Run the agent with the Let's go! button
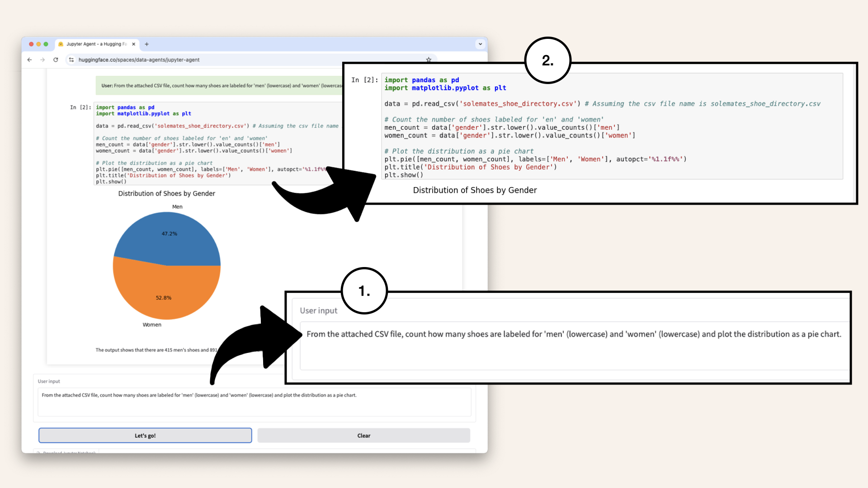Viewport: 868px width, 488px height. [145, 436]
